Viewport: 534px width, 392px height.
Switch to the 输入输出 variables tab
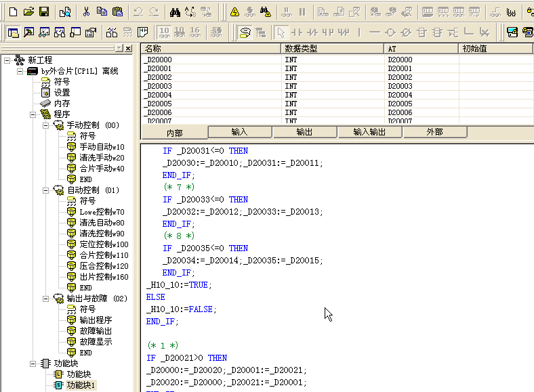click(369, 132)
